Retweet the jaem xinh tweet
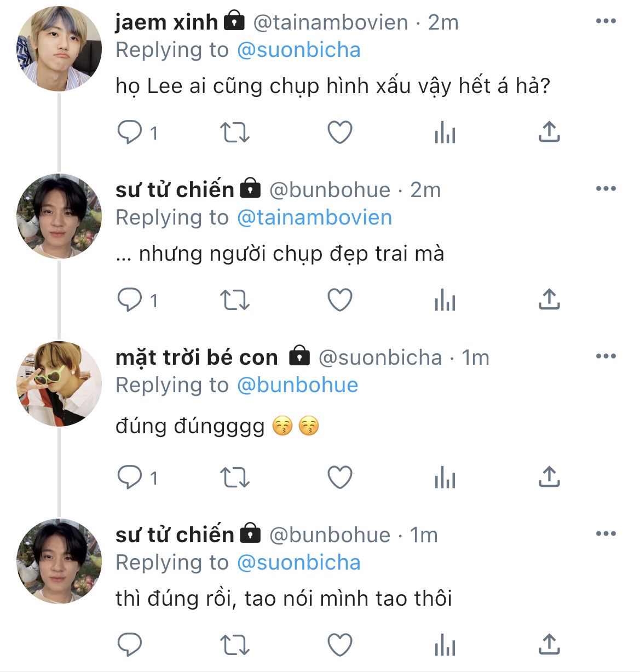This screenshot has height=672, width=640. click(234, 133)
